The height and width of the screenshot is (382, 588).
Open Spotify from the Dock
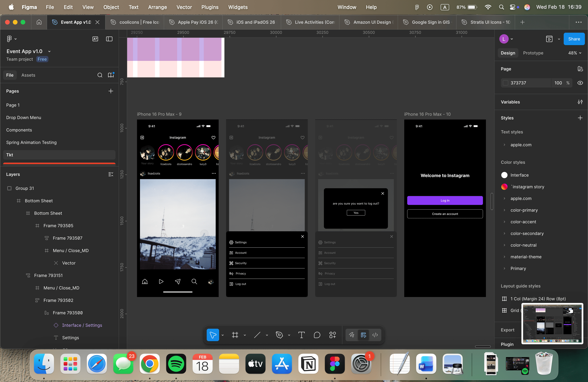pos(176,364)
